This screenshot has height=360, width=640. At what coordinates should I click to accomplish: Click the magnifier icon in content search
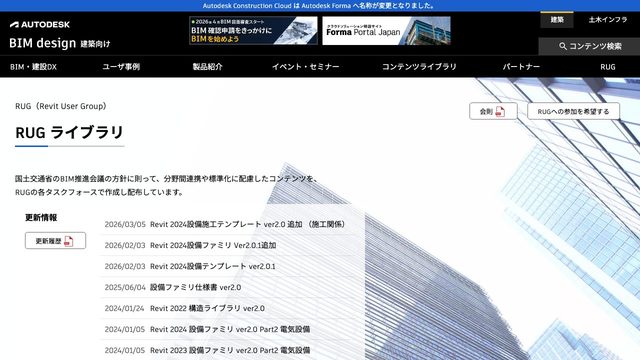[x=563, y=46]
